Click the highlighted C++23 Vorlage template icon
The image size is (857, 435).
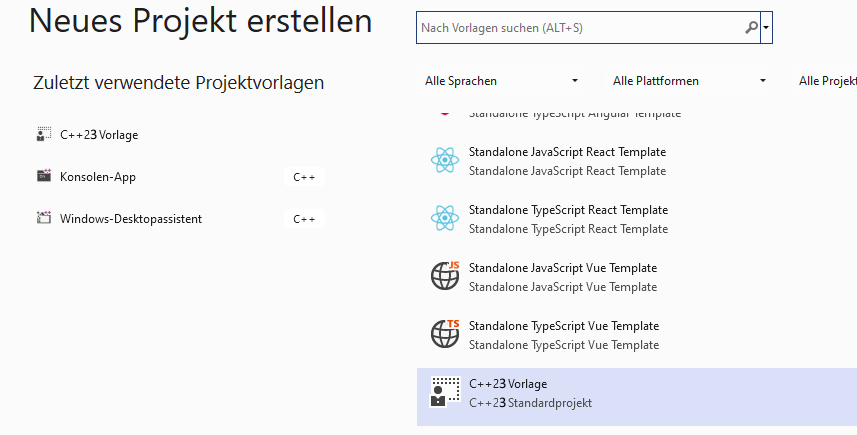[445, 392]
